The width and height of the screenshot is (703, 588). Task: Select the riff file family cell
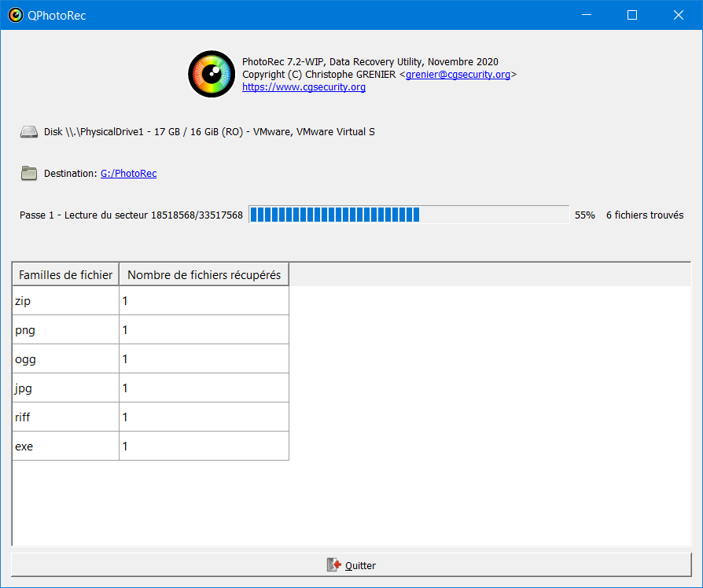pyautogui.click(x=65, y=417)
